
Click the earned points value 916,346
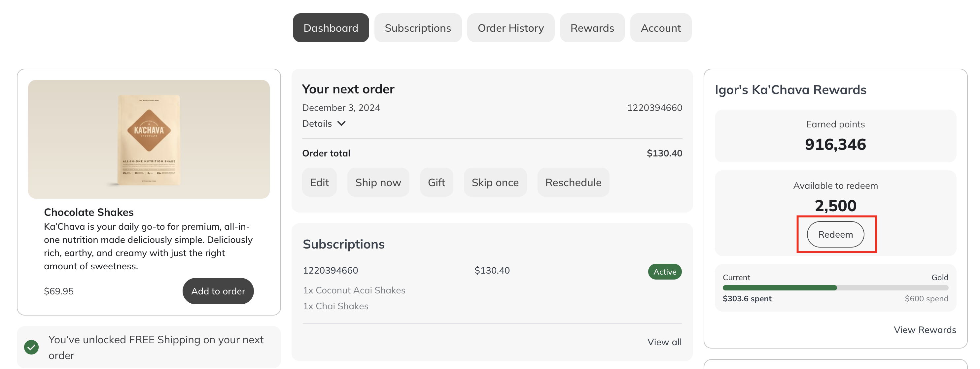click(835, 145)
